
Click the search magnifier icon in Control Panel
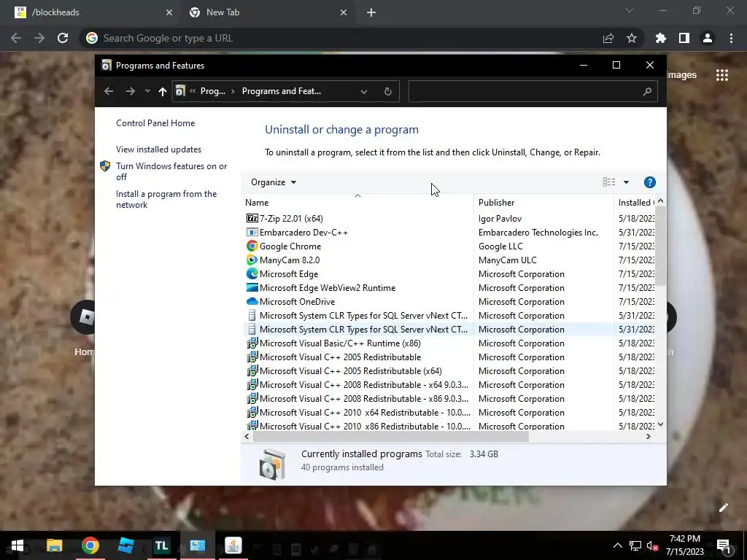(x=647, y=91)
